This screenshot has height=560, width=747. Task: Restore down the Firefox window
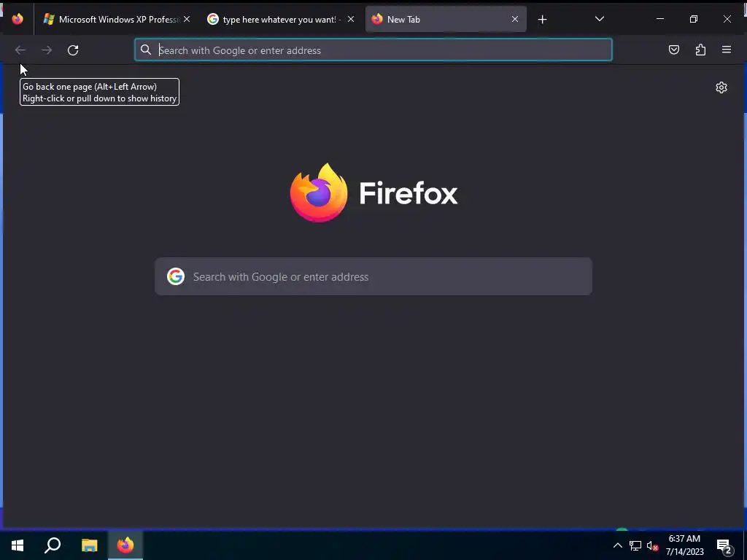pyautogui.click(x=694, y=19)
